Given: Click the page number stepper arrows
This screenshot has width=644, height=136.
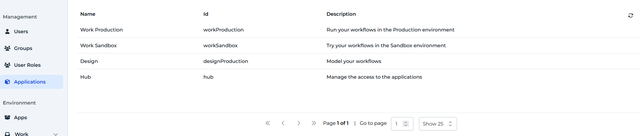Looking at the screenshot, I should [406, 124].
